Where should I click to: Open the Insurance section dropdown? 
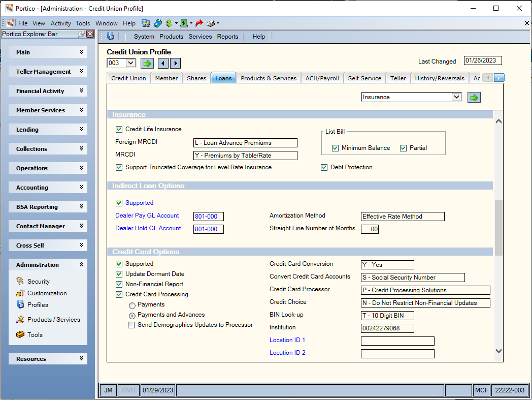coord(457,97)
